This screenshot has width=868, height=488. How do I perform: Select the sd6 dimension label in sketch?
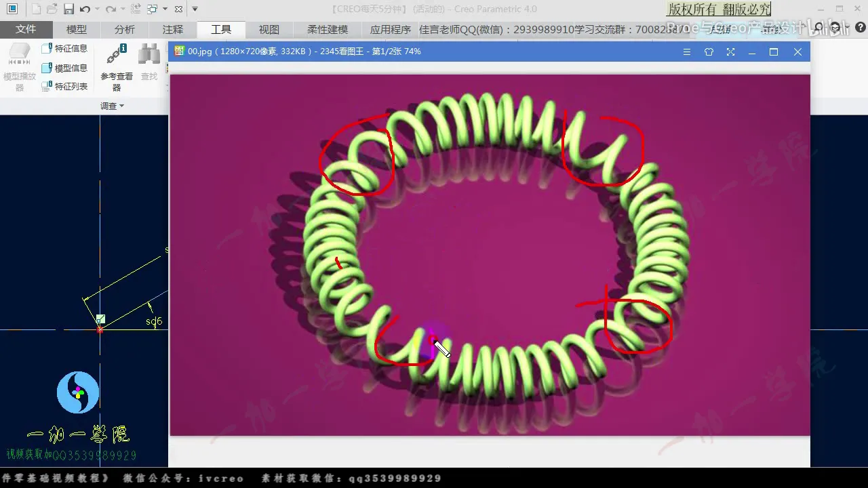[154, 321]
